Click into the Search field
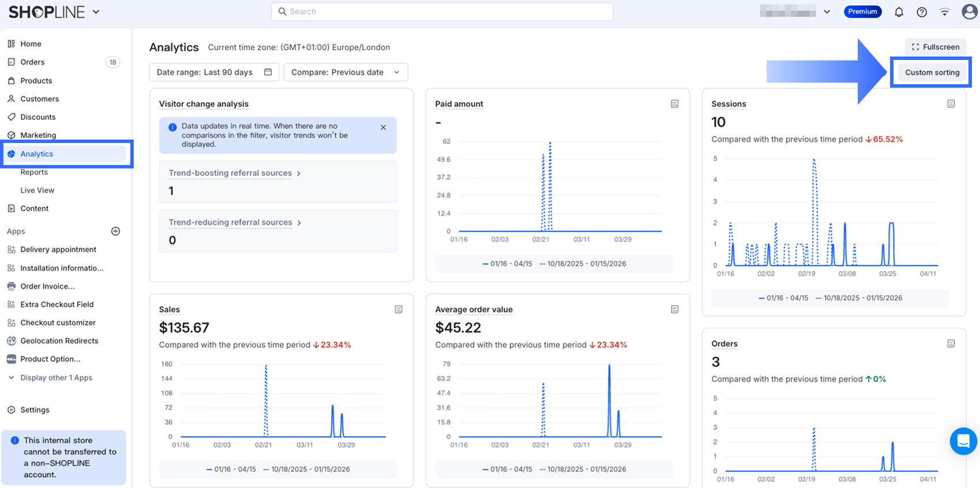The height and width of the screenshot is (488, 980). [442, 12]
